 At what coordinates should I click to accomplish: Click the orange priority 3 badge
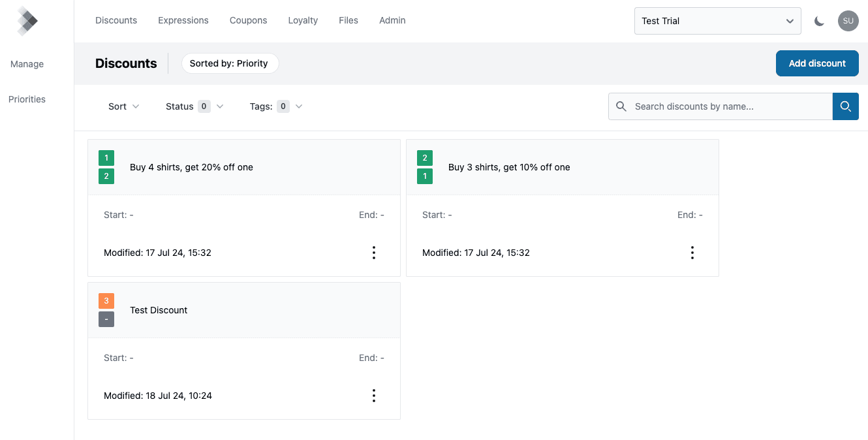(106, 301)
